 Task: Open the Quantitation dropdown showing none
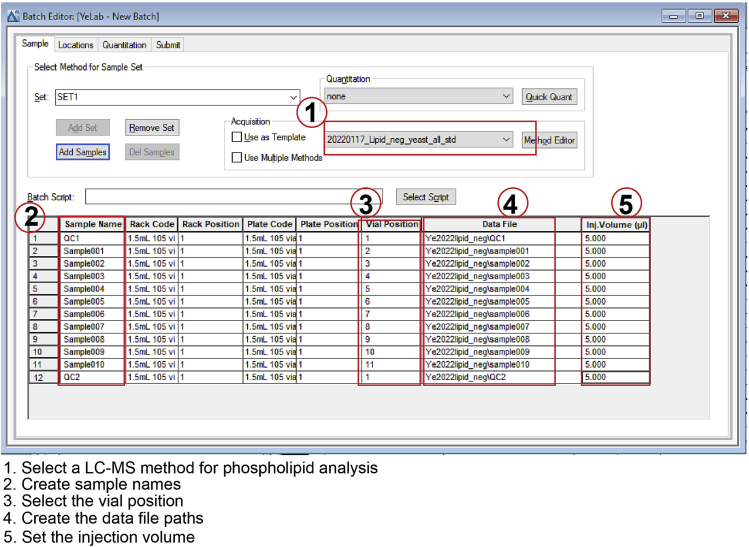[506, 96]
